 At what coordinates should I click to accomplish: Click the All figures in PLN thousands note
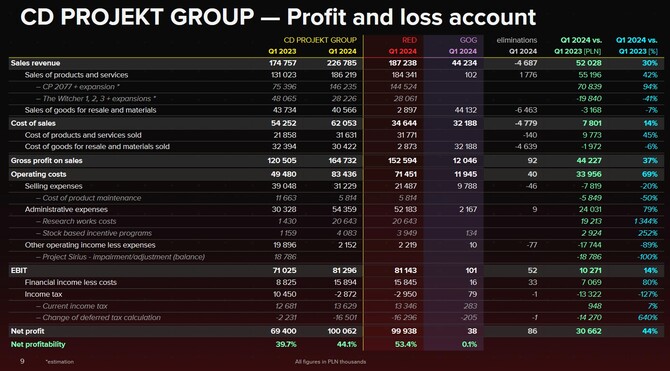click(x=330, y=362)
